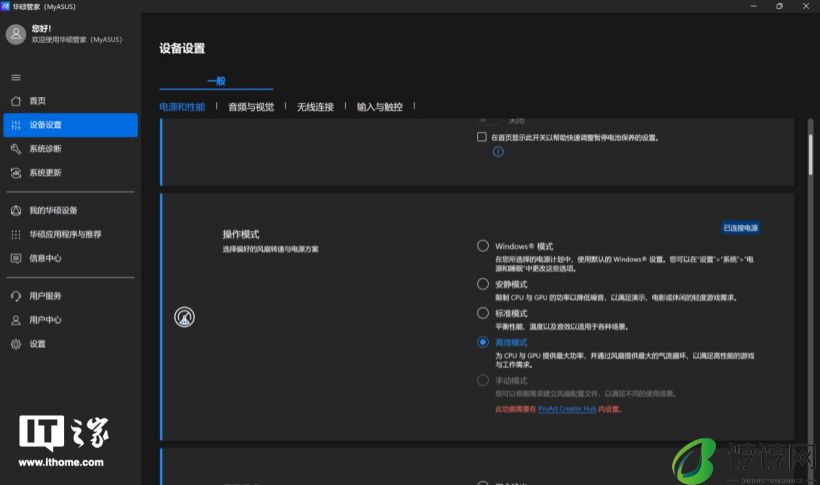Select the 无线连接 sub-tab
The image size is (820, 485).
(x=315, y=107)
